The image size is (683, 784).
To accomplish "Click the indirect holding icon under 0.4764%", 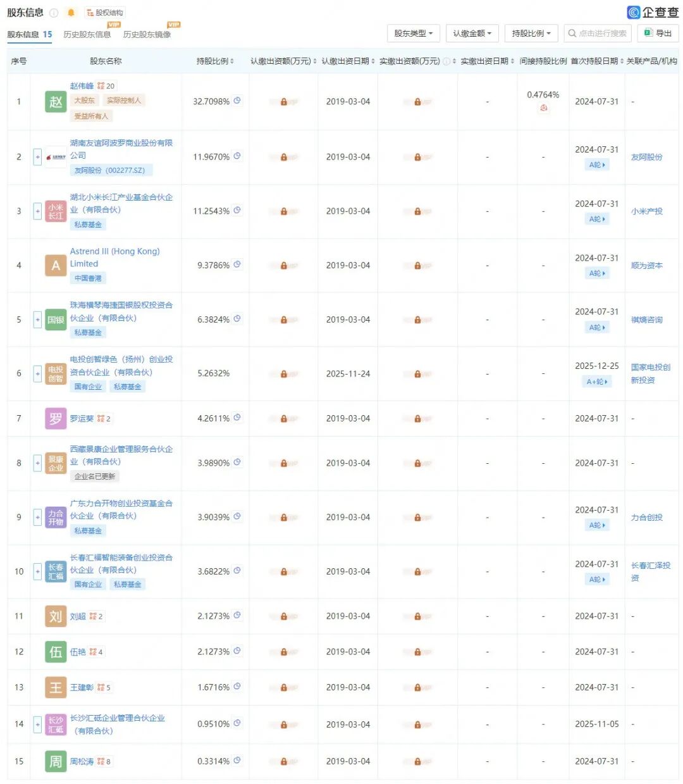I will coord(543,108).
